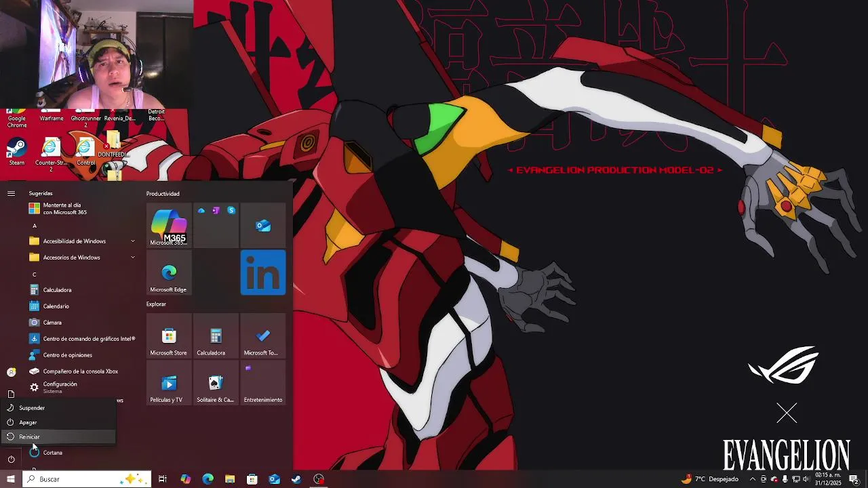The height and width of the screenshot is (488, 868).
Task: Open Compañero de la consola Xbox
Action: click(83, 371)
